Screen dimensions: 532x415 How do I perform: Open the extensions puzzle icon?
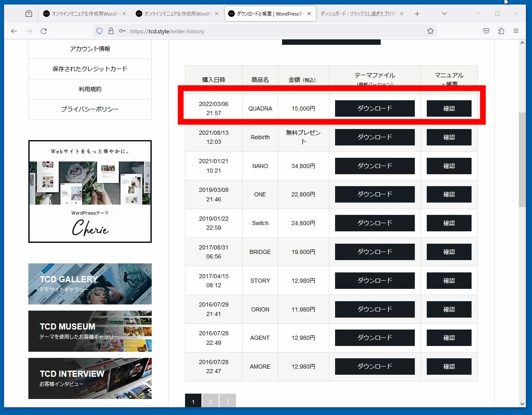[501, 31]
